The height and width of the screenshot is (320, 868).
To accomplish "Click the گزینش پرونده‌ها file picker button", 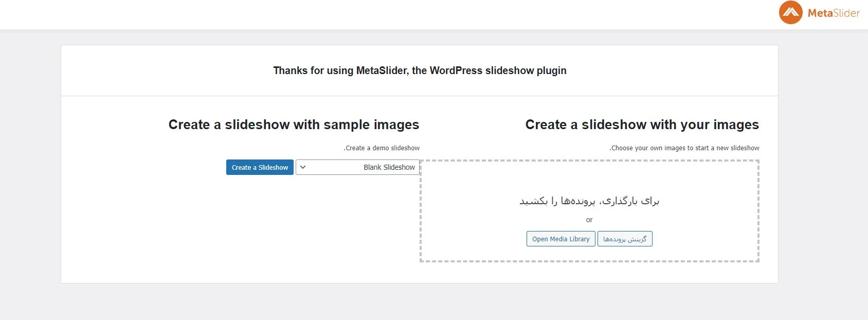I will [x=625, y=238].
